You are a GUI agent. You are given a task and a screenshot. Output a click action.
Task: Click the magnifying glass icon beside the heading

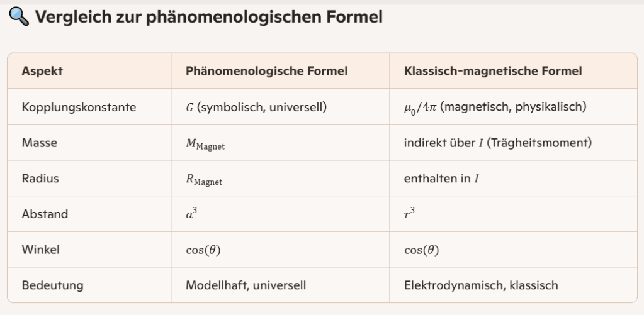[x=19, y=17]
